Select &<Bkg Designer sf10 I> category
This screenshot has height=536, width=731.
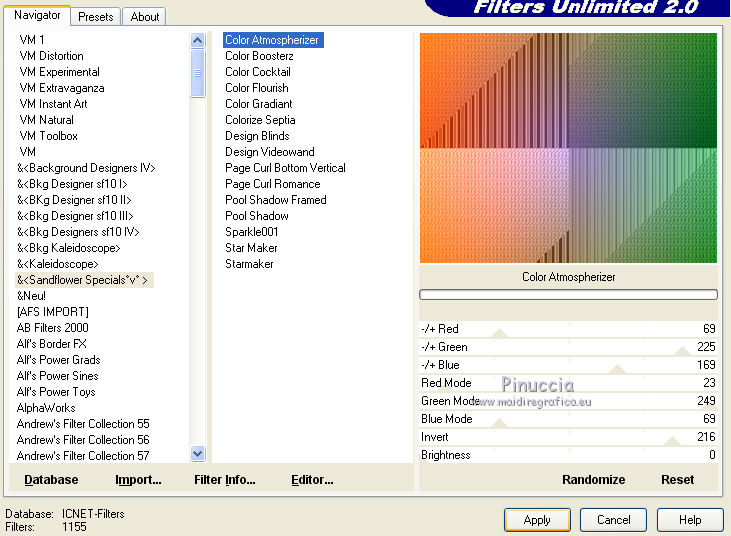(x=72, y=184)
